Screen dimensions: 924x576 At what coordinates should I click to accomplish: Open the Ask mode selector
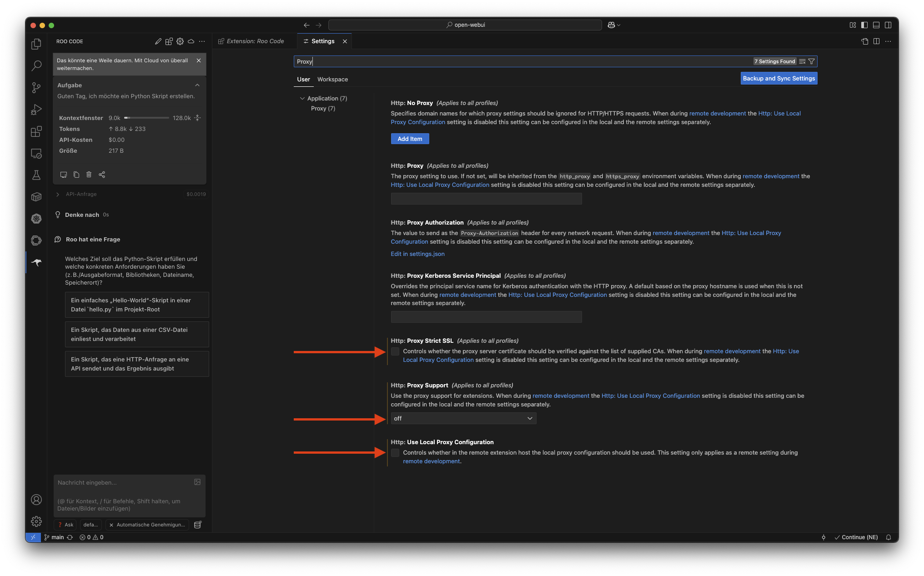click(x=65, y=525)
